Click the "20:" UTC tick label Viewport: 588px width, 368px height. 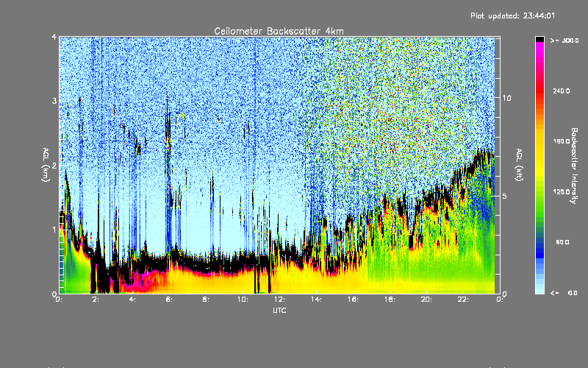pos(427,300)
